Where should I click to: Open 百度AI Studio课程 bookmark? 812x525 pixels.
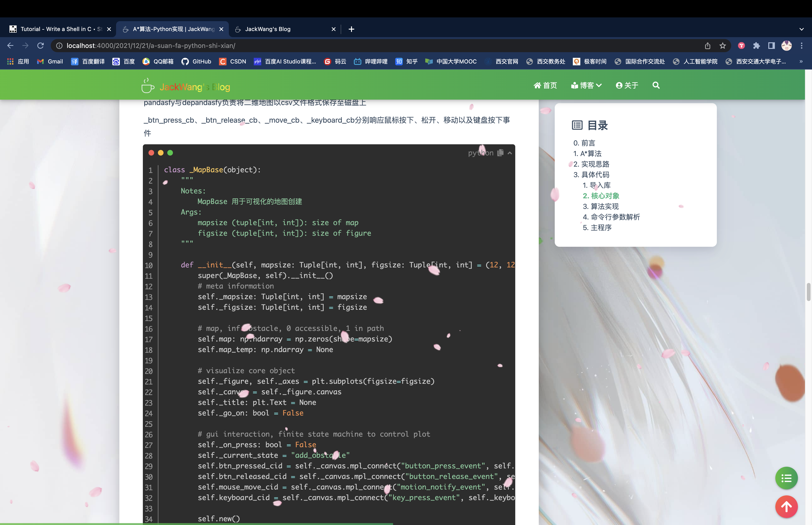285,61
